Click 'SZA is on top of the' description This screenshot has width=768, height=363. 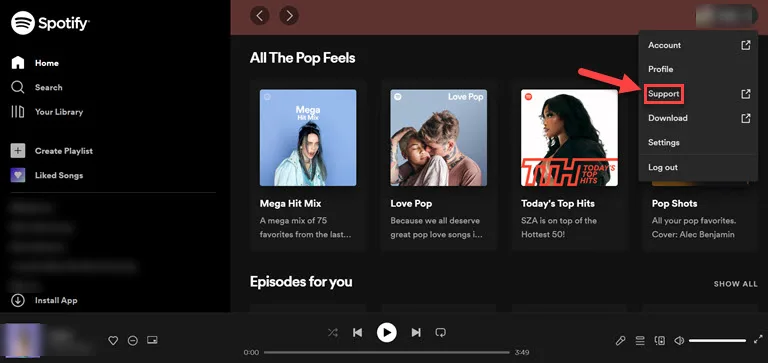click(559, 220)
